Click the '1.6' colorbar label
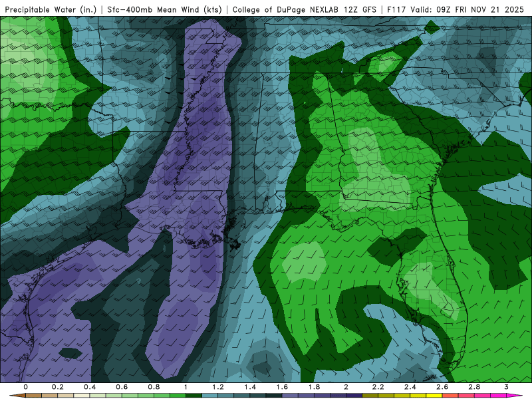532x399 pixels. (x=282, y=387)
